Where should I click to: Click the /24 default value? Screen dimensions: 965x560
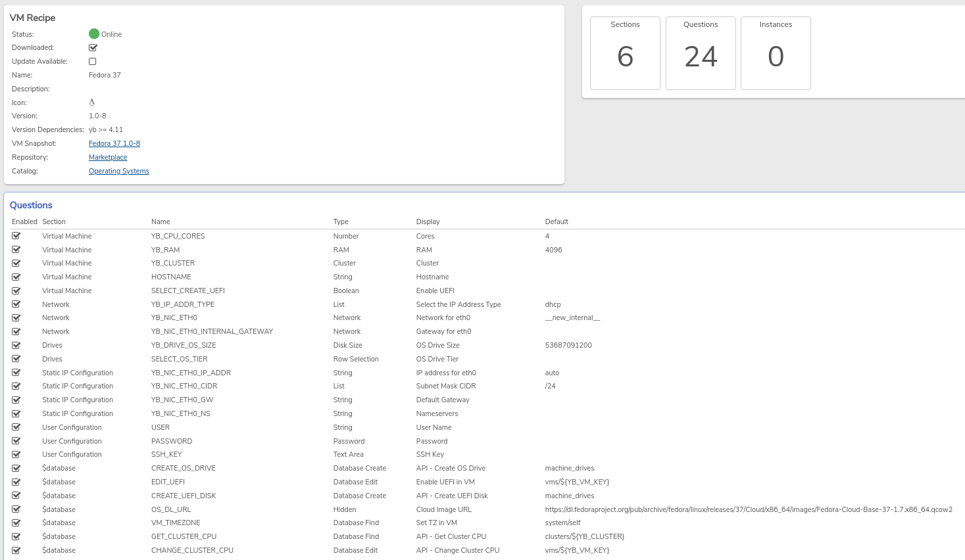point(551,386)
